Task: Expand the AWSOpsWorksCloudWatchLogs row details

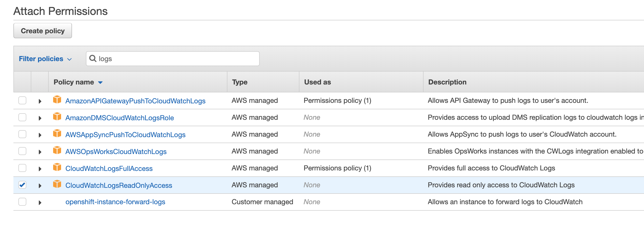Action: 40,152
